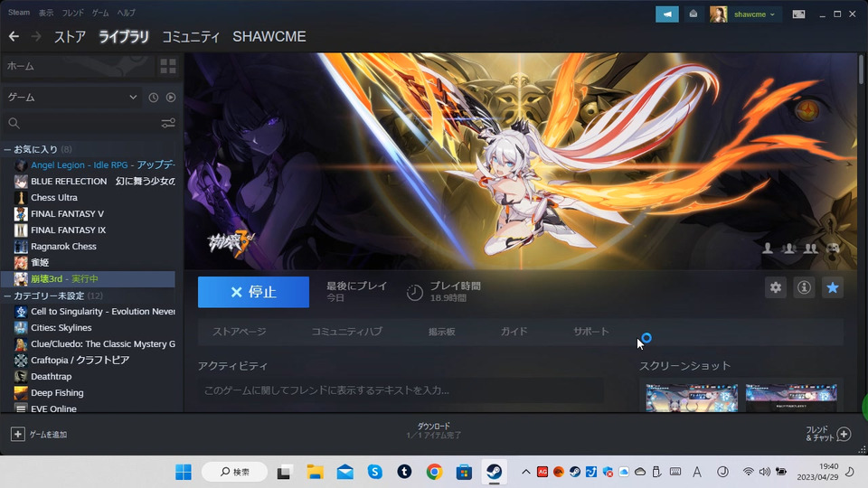Image resolution: width=868 pixels, height=488 pixels.
Task: Open the friend notifications icon
Action: 693,14
